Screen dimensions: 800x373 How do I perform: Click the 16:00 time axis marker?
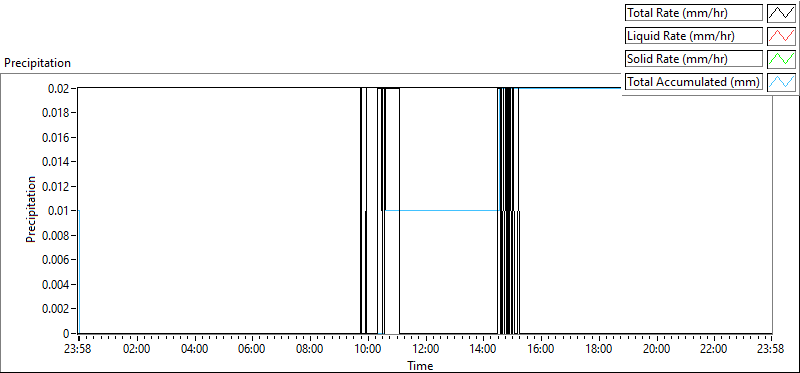tap(541, 350)
